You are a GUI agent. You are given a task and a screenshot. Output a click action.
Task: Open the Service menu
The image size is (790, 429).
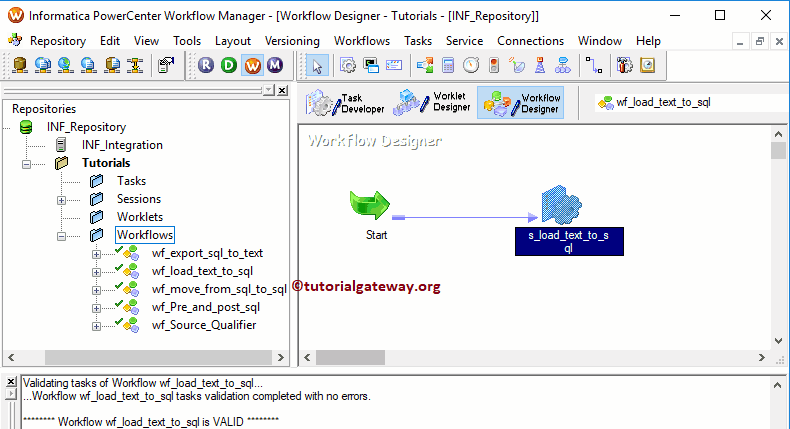coord(464,41)
